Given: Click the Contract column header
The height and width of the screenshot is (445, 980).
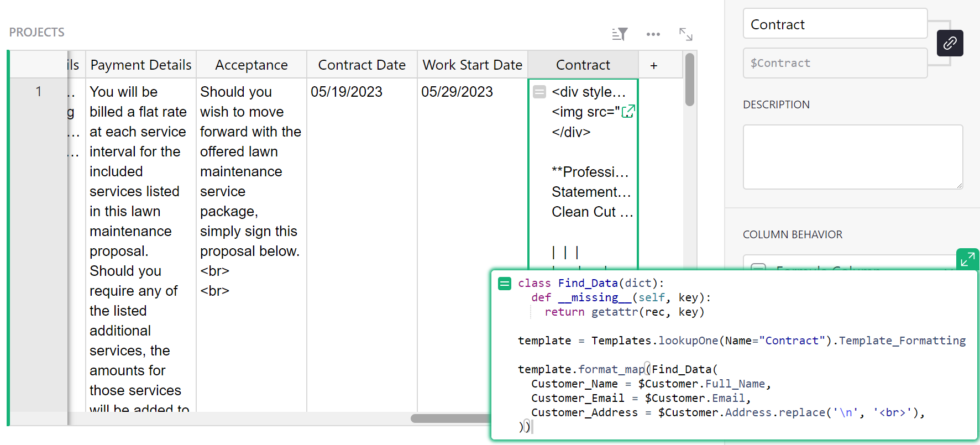Looking at the screenshot, I should click(583, 65).
